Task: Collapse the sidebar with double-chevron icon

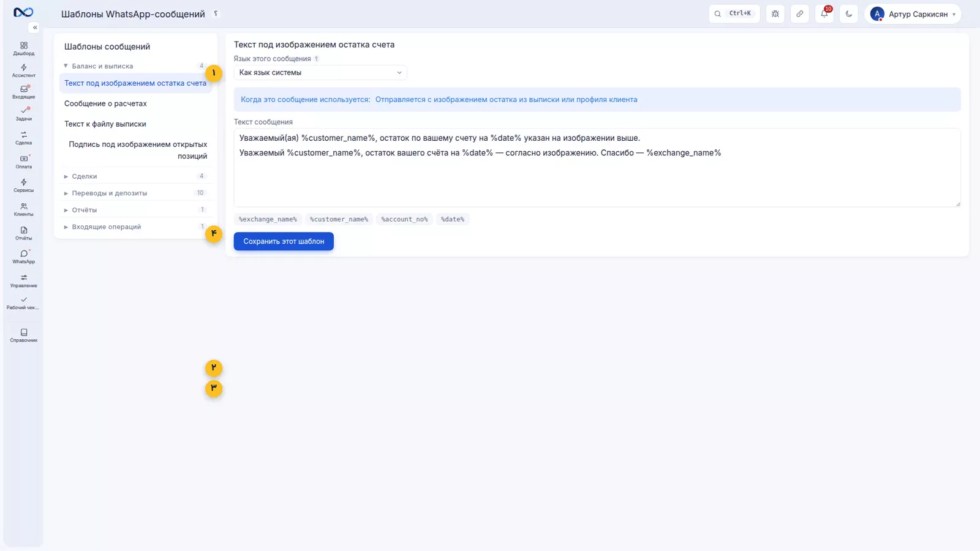Action: coord(35,28)
